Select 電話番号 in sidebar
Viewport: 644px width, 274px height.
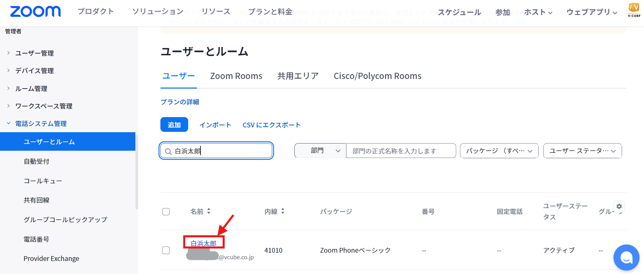(x=36, y=239)
